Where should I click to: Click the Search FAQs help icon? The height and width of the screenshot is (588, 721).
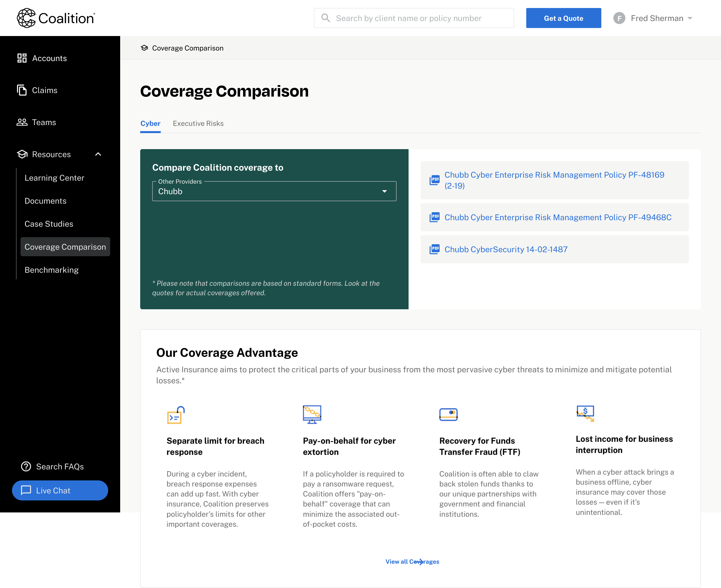tap(26, 466)
